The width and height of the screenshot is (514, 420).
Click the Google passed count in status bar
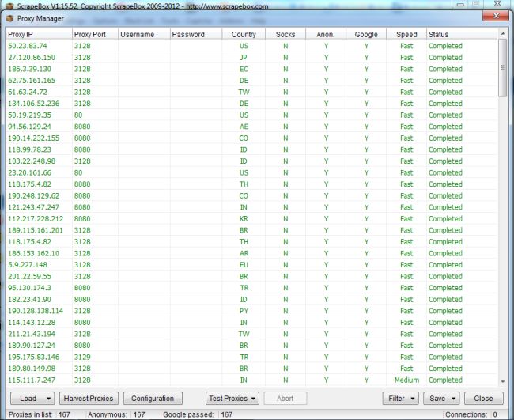(x=226, y=414)
